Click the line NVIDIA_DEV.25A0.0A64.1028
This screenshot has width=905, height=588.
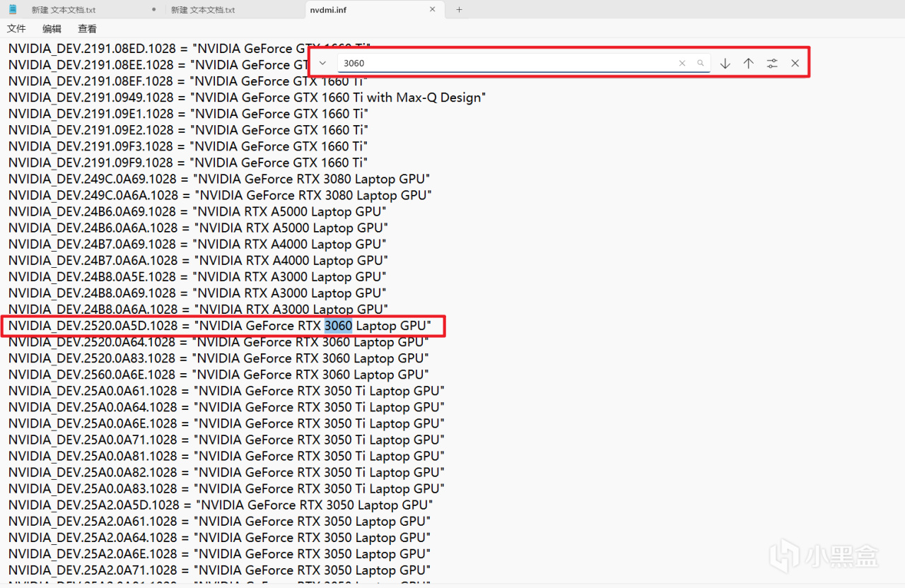pyautogui.click(x=226, y=407)
